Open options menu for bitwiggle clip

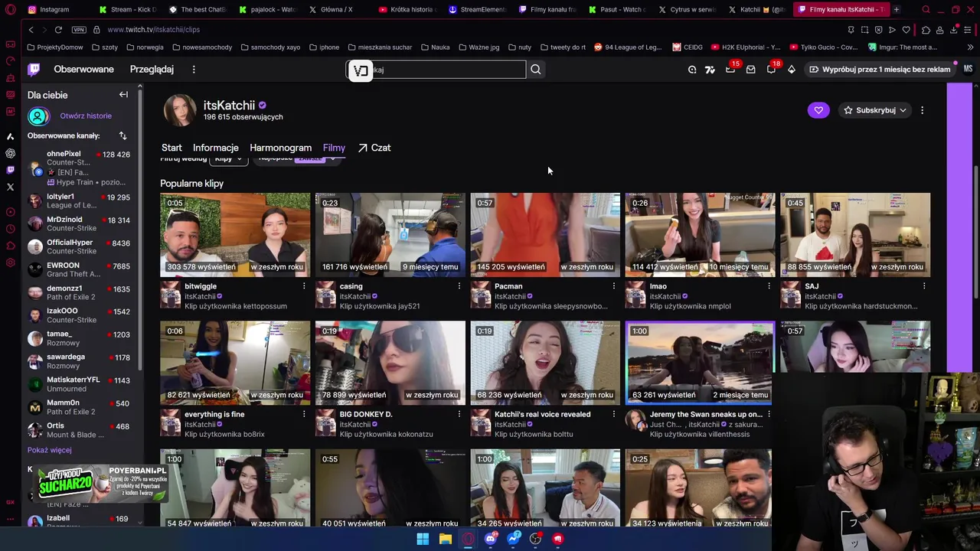click(304, 286)
